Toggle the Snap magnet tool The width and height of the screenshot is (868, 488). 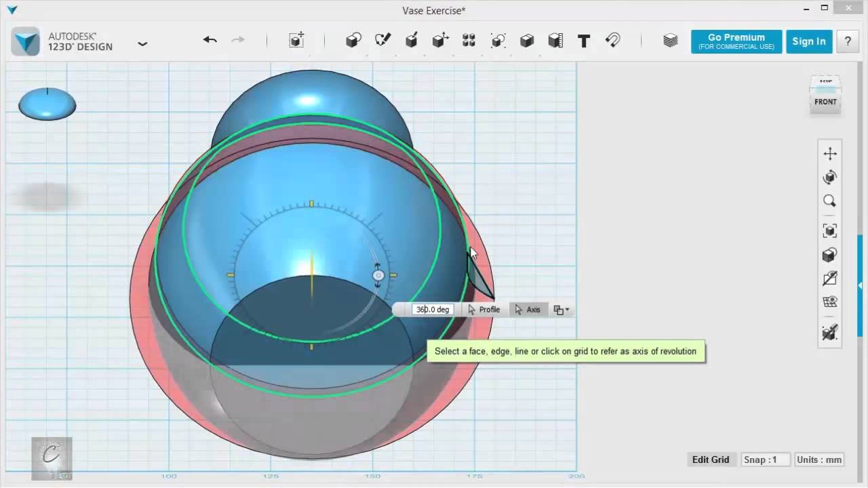click(x=612, y=41)
